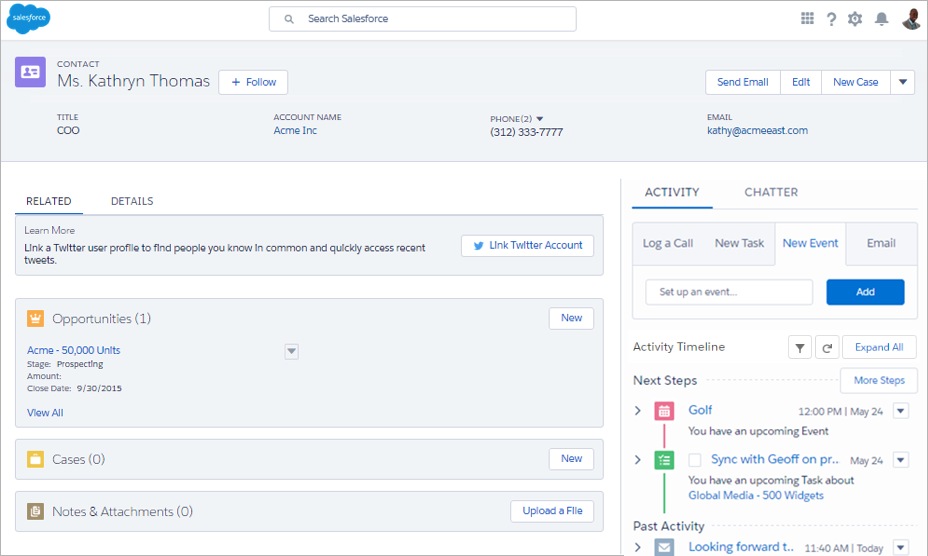Expand the Golf event chevron
This screenshot has width=928, height=556.
[638, 410]
